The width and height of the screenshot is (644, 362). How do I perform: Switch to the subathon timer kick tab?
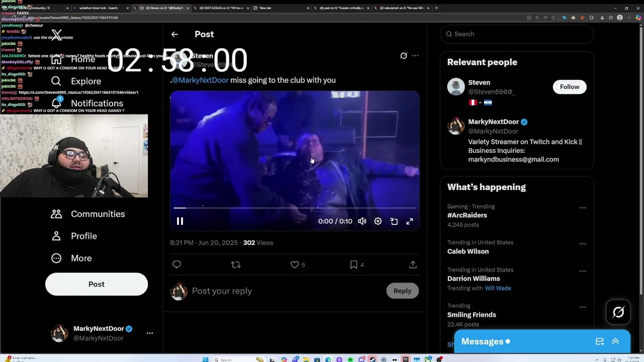click(101, 8)
